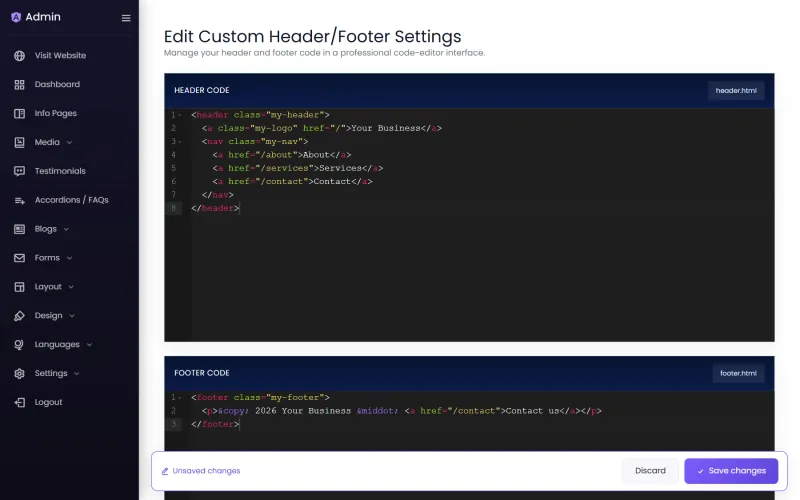Click the Forms envelope icon
800x500 pixels.
click(x=19, y=258)
